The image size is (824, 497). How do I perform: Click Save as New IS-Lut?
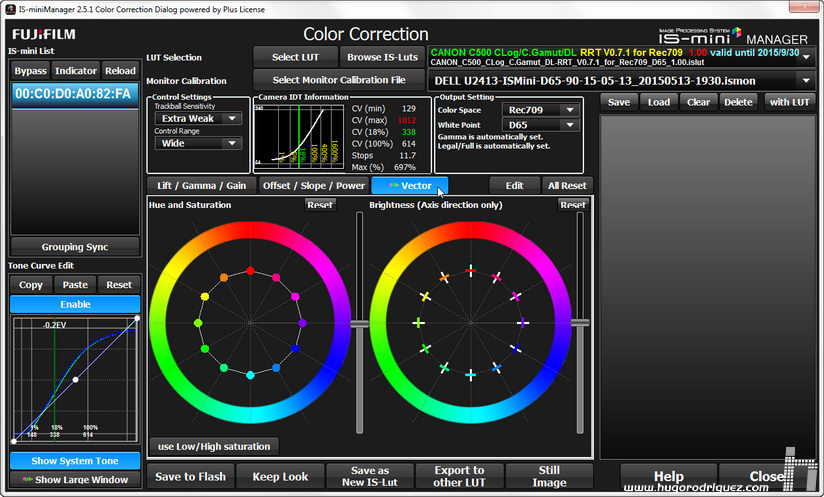[370, 477]
